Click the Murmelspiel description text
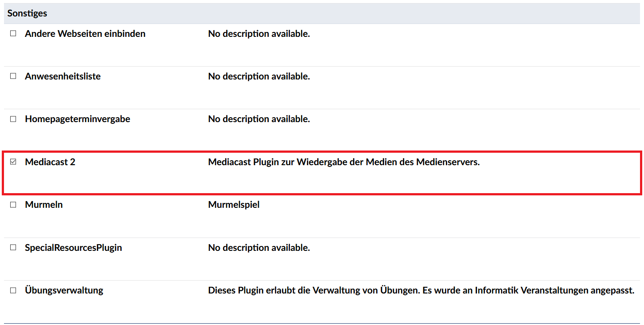 234,205
